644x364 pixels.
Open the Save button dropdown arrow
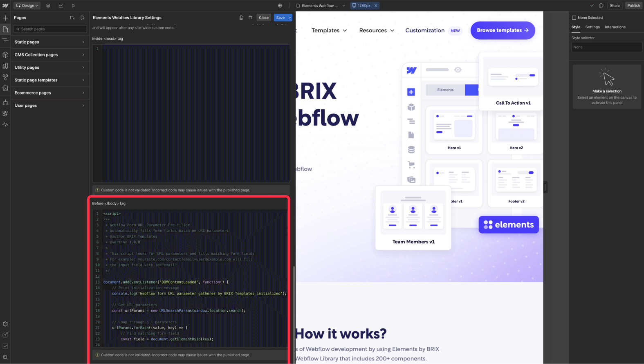click(289, 18)
